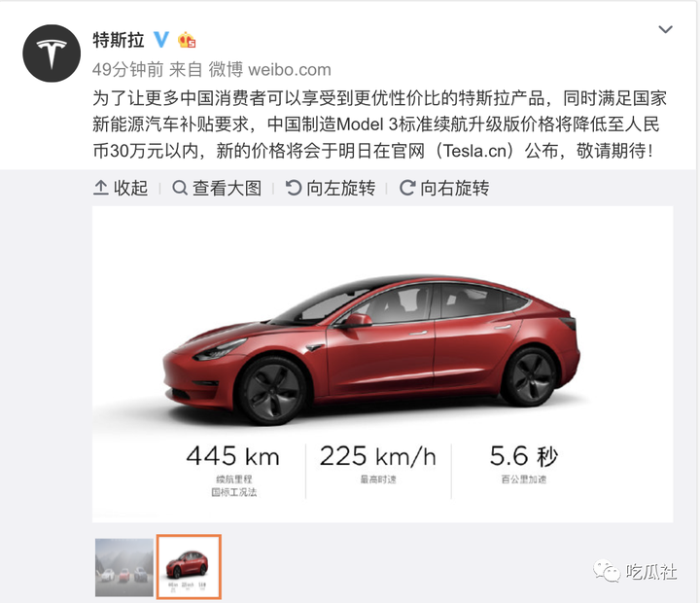Select the first thumbnail with three cars
Screen dimensions: 700x603
click(124, 567)
